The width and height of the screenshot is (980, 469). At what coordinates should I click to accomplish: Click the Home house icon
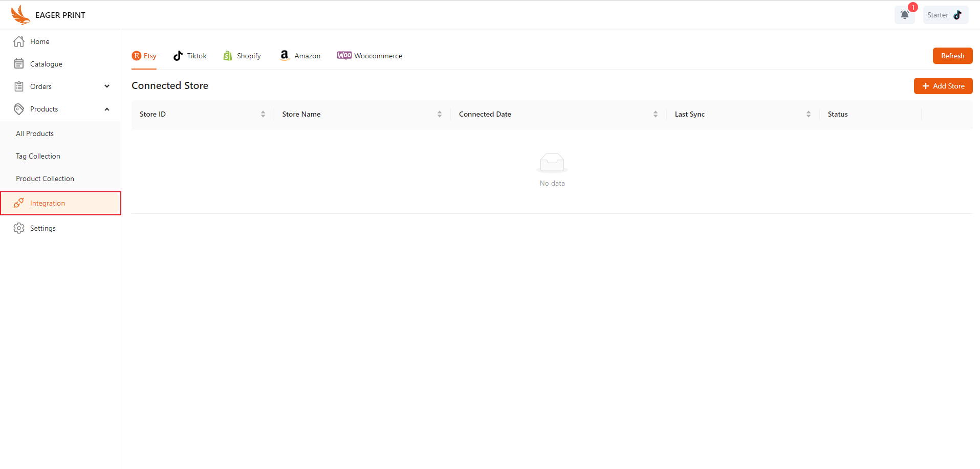coord(19,41)
